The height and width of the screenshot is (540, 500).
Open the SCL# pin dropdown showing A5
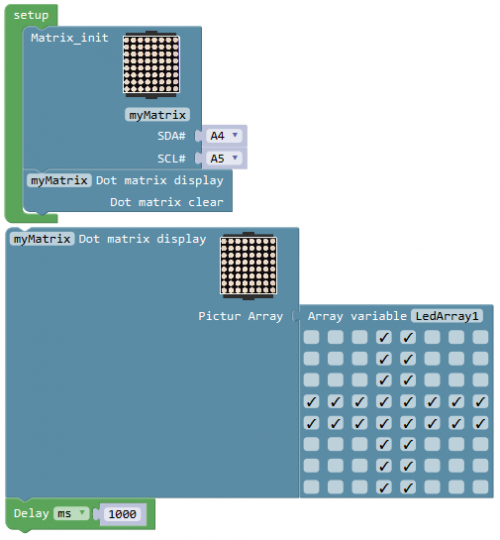225,158
